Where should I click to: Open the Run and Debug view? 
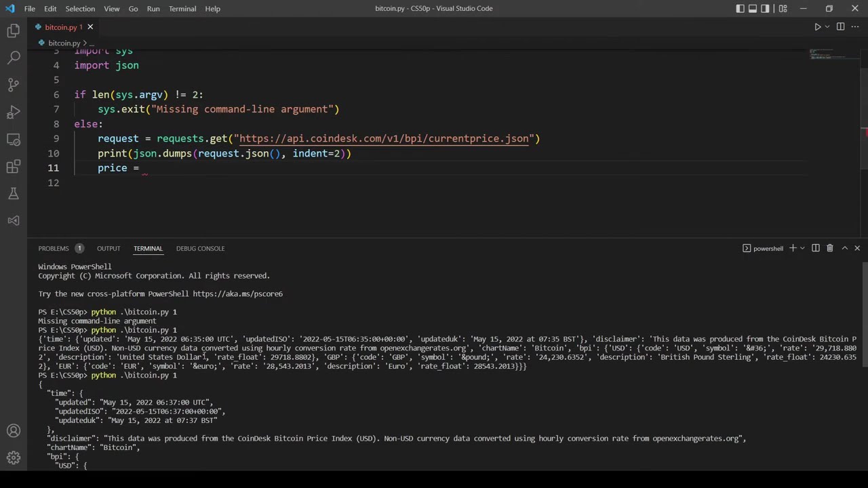[14, 112]
